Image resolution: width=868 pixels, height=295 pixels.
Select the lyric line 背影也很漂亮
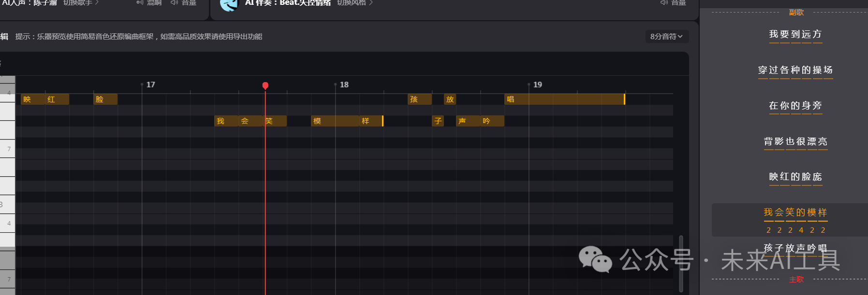(x=795, y=141)
